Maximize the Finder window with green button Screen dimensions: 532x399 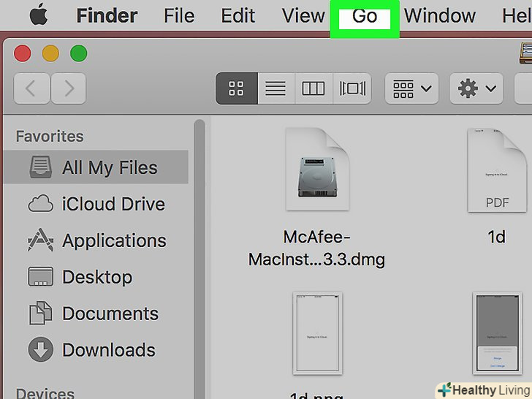[x=79, y=53]
